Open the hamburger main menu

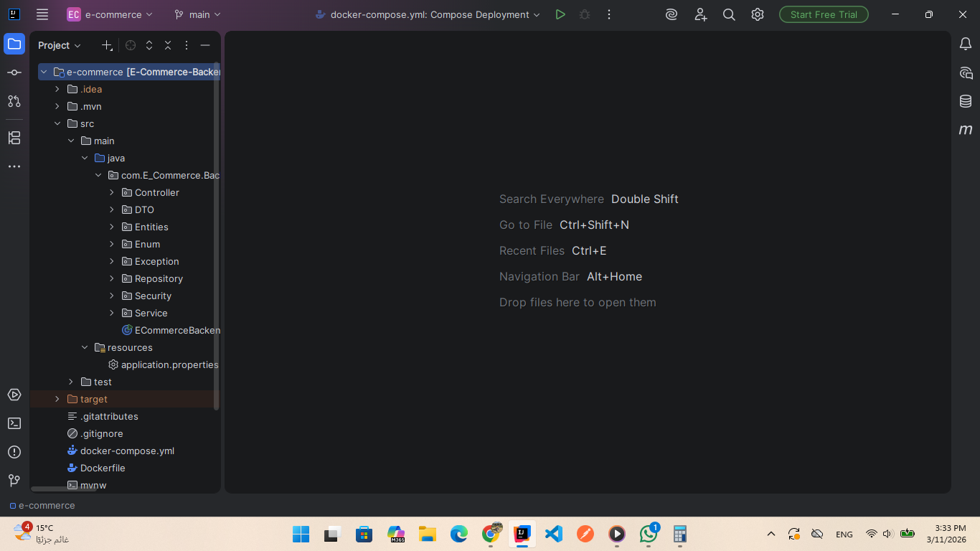(x=42, y=14)
